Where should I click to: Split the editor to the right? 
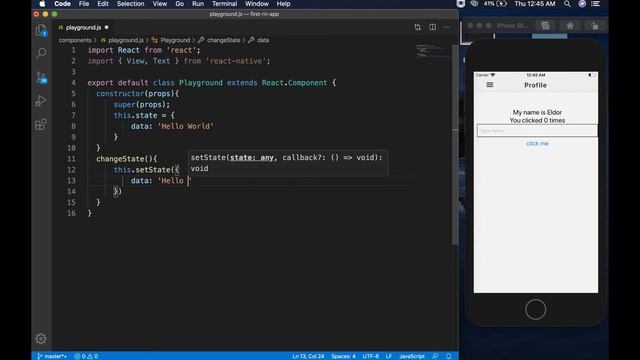click(432, 27)
